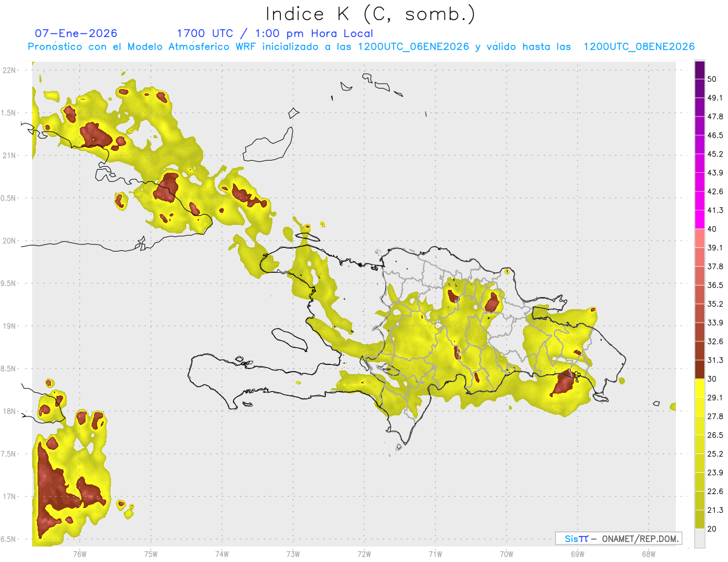Select the '22N' latitude label
This screenshot has height=562, width=728.
coord(9,70)
